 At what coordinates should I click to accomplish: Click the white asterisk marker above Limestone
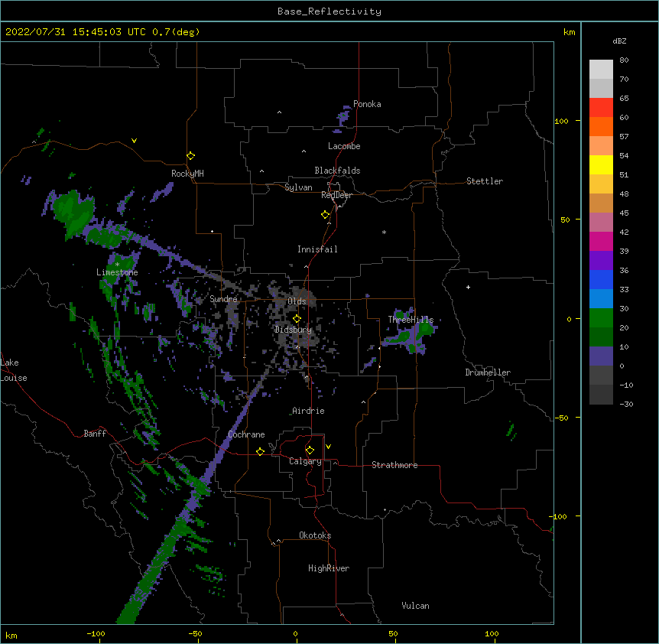click(x=117, y=265)
